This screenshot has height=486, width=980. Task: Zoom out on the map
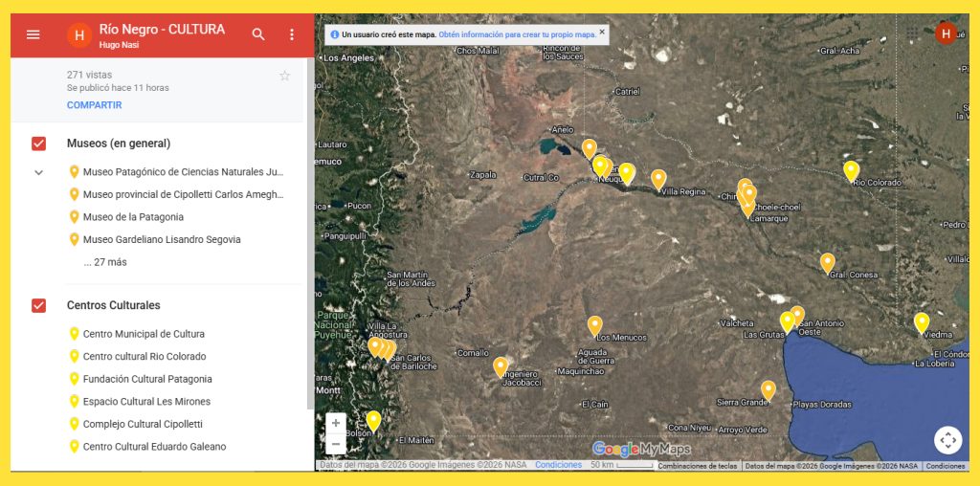pos(336,444)
